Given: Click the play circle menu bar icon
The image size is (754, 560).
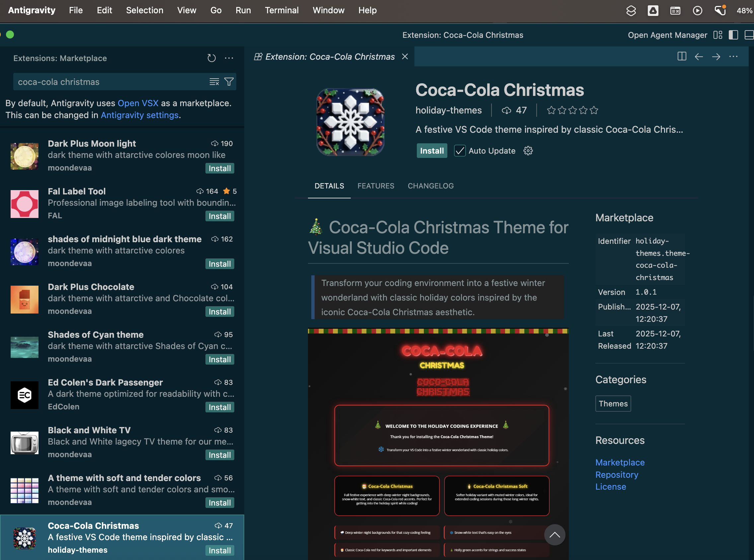Looking at the screenshot, I should pyautogui.click(x=697, y=11).
